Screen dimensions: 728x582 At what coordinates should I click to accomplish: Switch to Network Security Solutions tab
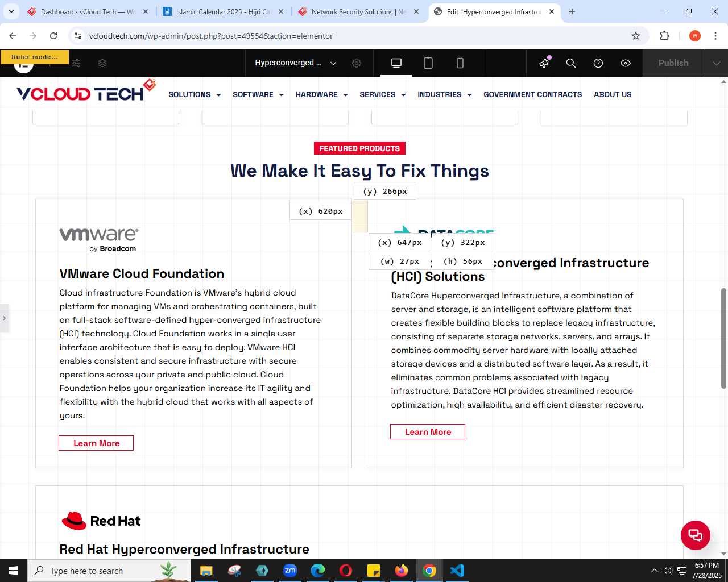(x=358, y=11)
